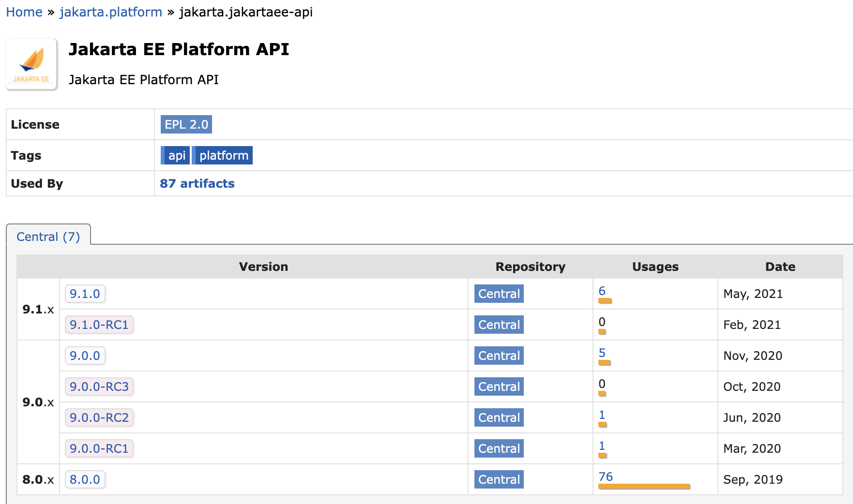Click the Jakarta EE logo icon

point(31,64)
